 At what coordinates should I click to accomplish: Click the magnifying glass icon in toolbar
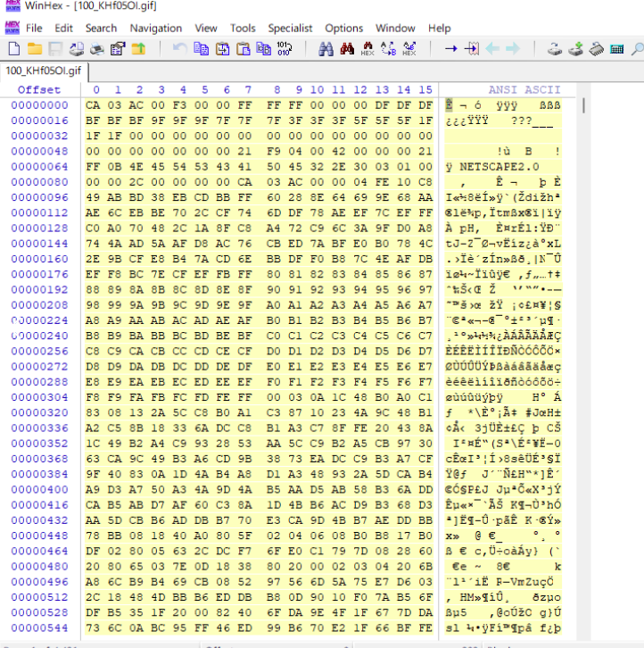[637, 48]
